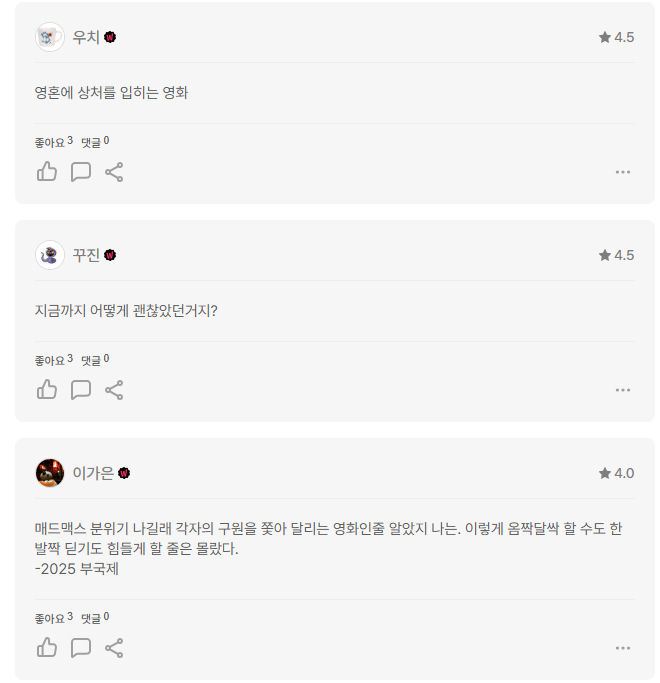Open 꾸진's profile avatar

click(50, 255)
